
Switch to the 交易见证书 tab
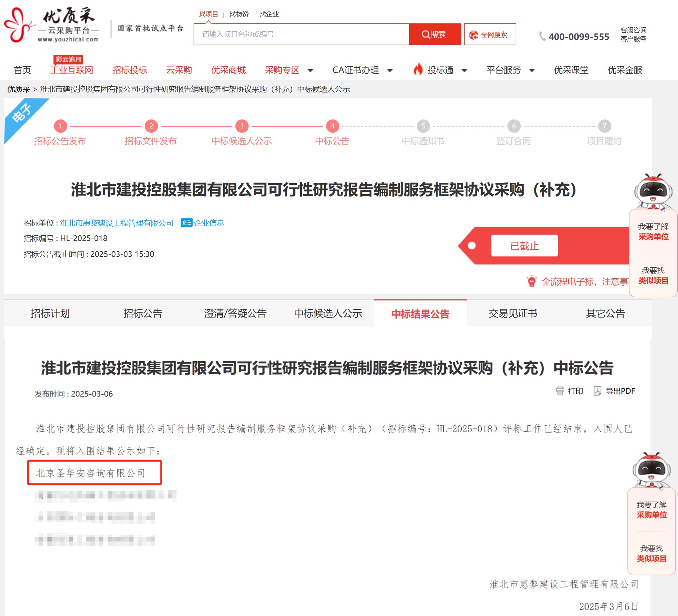(513, 313)
